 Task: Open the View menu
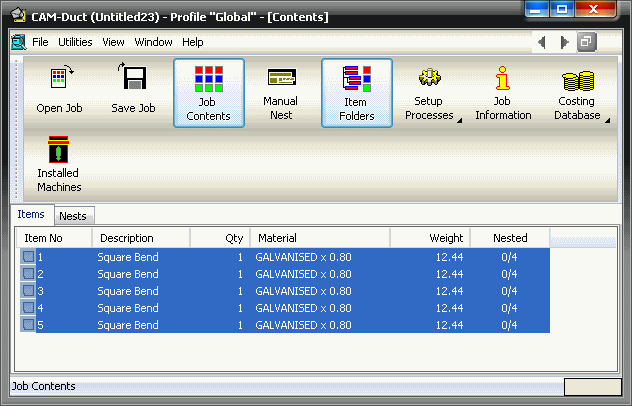113,42
